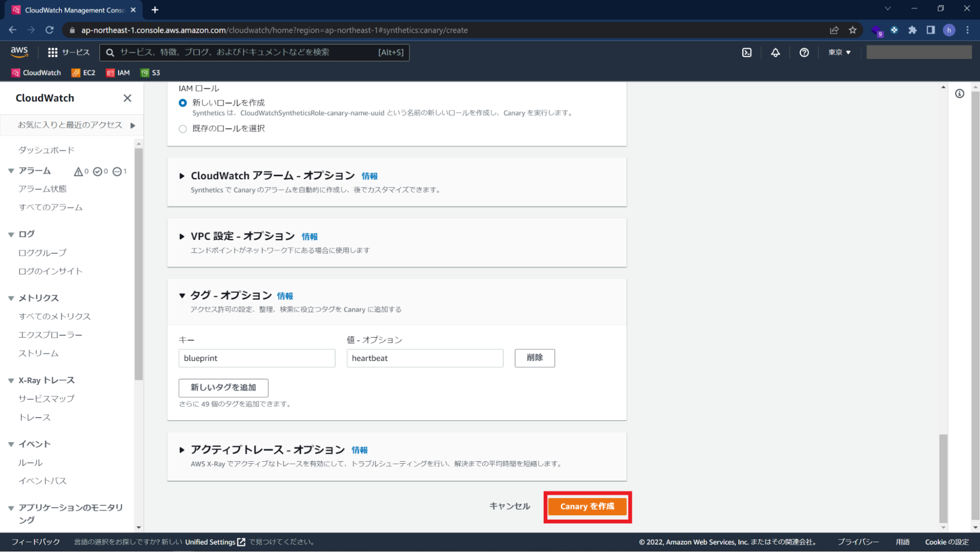Click the tag value field containing heartbeat

[x=425, y=358]
